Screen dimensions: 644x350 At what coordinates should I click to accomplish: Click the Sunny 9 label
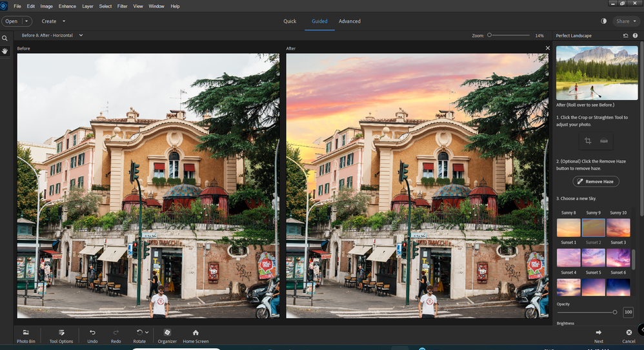[x=593, y=213]
